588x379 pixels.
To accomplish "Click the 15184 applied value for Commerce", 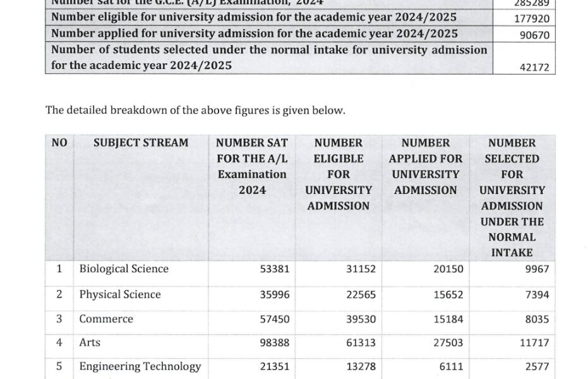I will pyautogui.click(x=448, y=319).
